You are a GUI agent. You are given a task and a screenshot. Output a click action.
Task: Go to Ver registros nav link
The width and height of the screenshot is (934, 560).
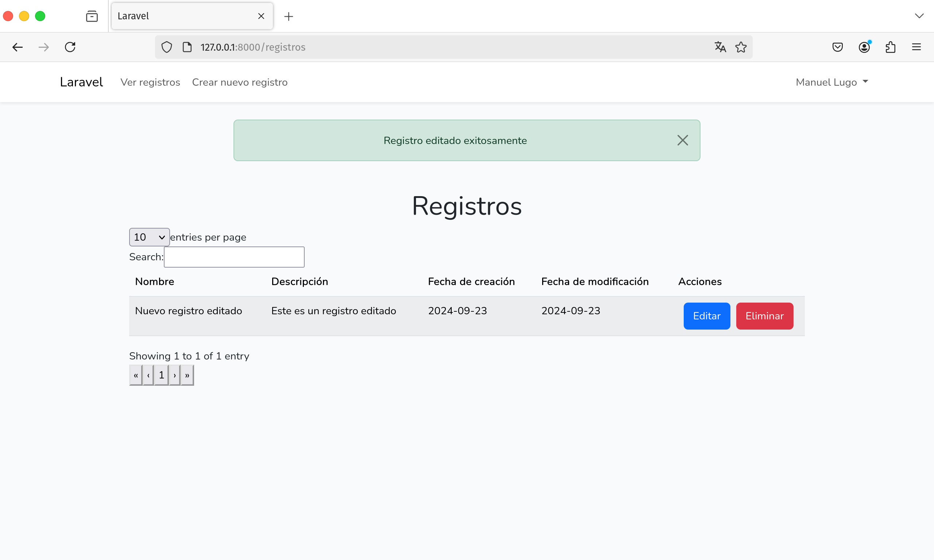[x=150, y=82]
